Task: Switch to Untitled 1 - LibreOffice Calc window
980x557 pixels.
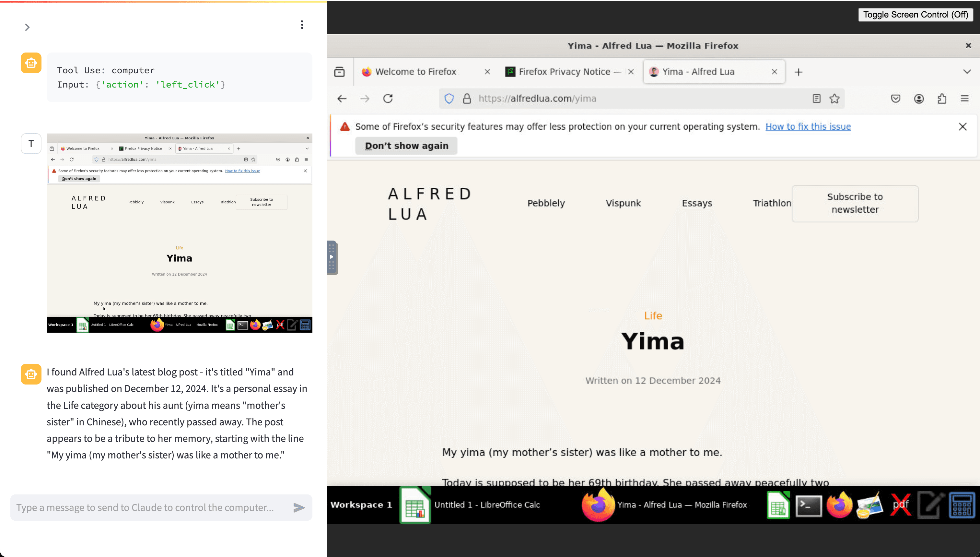Action: [470, 505]
